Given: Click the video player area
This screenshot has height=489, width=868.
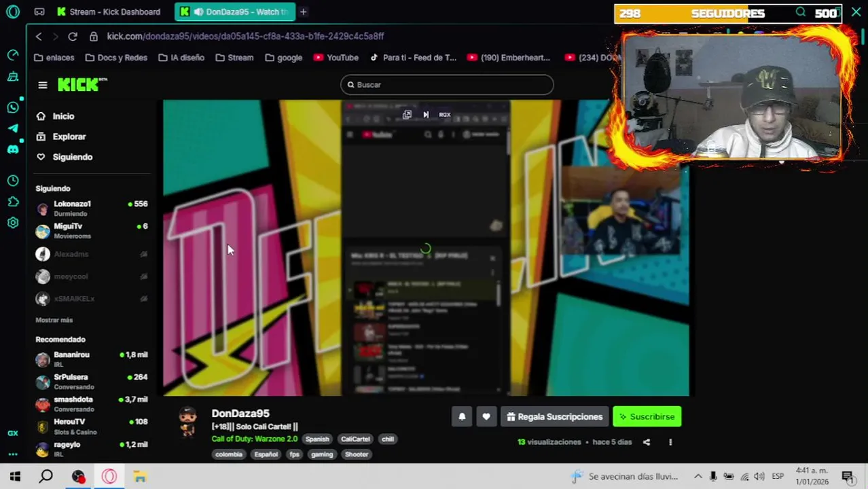Looking at the screenshot, I should [x=426, y=248].
